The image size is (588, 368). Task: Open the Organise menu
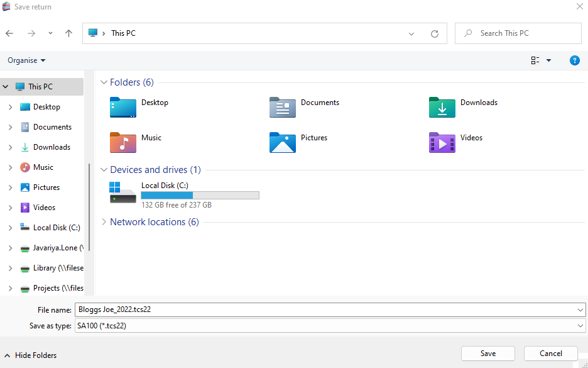26,60
